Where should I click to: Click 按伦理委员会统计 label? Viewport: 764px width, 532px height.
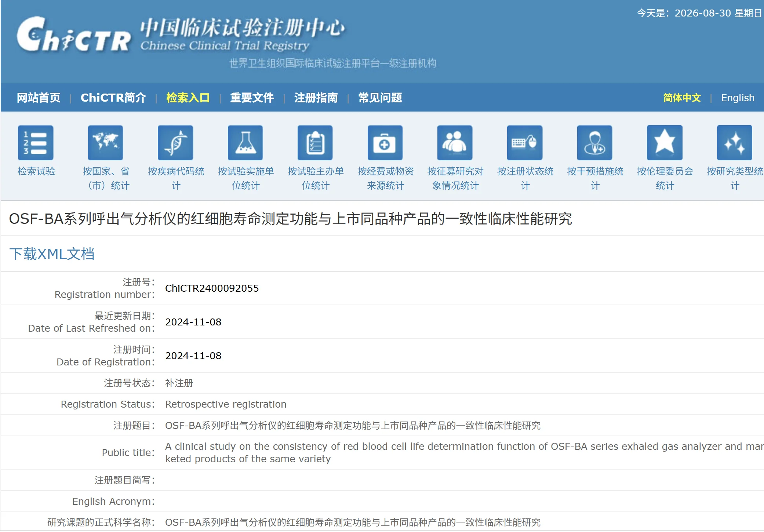(x=665, y=178)
